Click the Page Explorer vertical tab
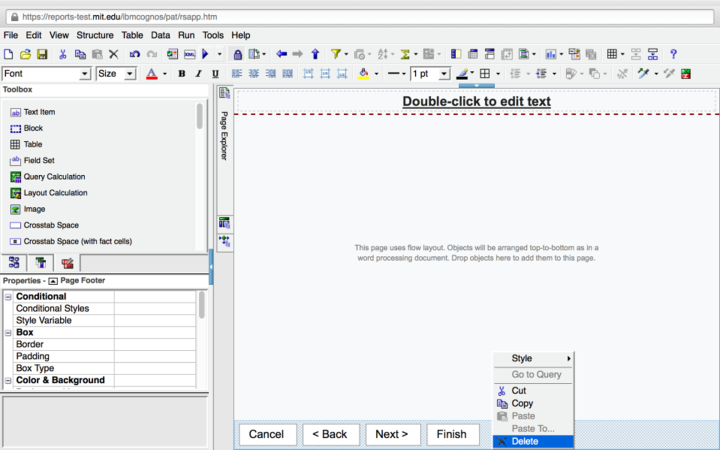 coord(224,136)
